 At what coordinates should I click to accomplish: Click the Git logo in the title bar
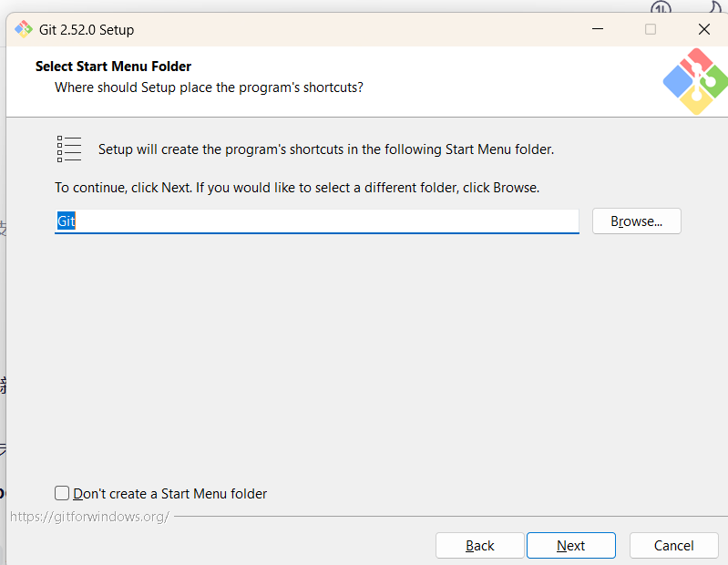[23, 29]
